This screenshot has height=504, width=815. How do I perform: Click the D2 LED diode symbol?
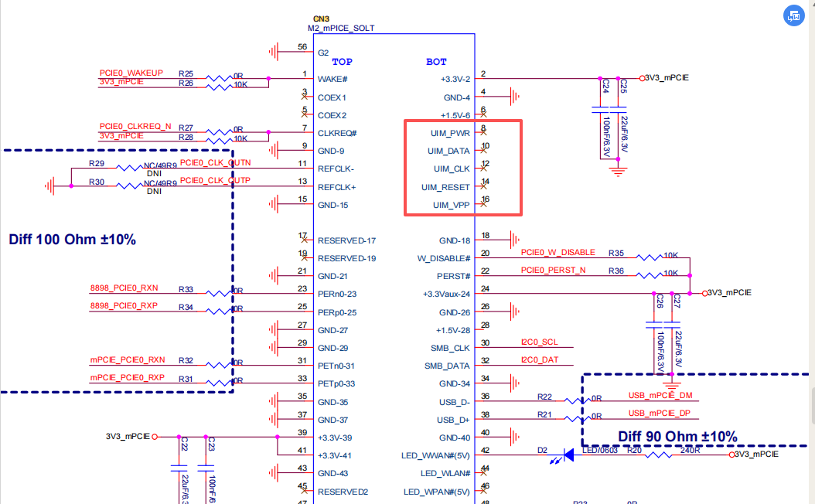coord(568,455)
